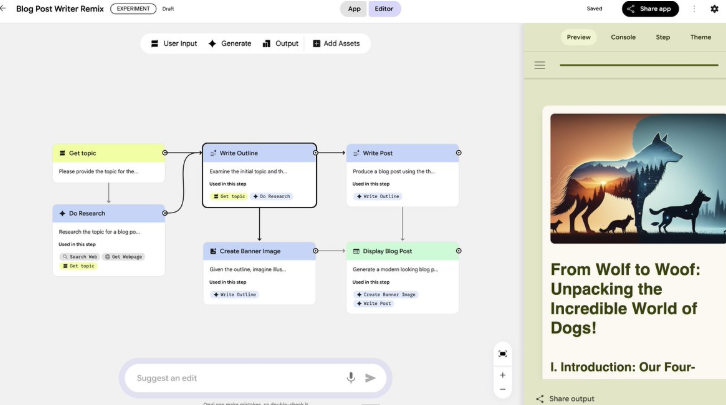726x405 pixels.
Task: Add a Generate node
Action: click(230, 44)
